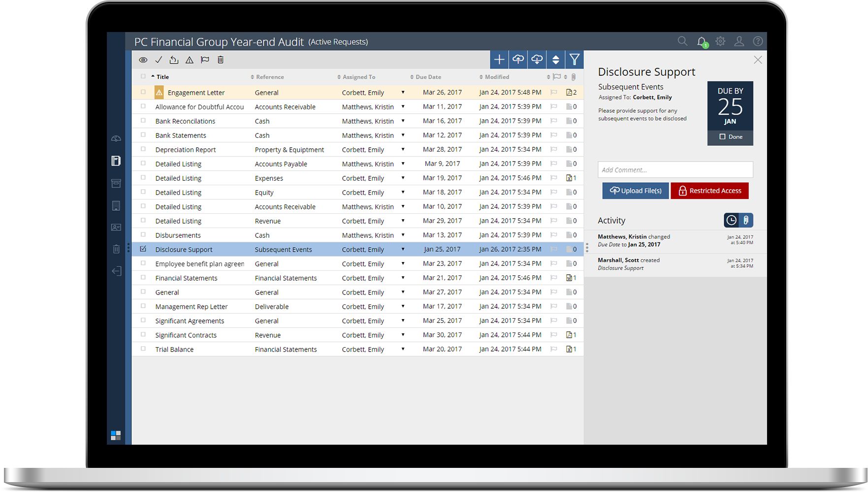Open the archive box icon in the sidebar

coord(116,183)
